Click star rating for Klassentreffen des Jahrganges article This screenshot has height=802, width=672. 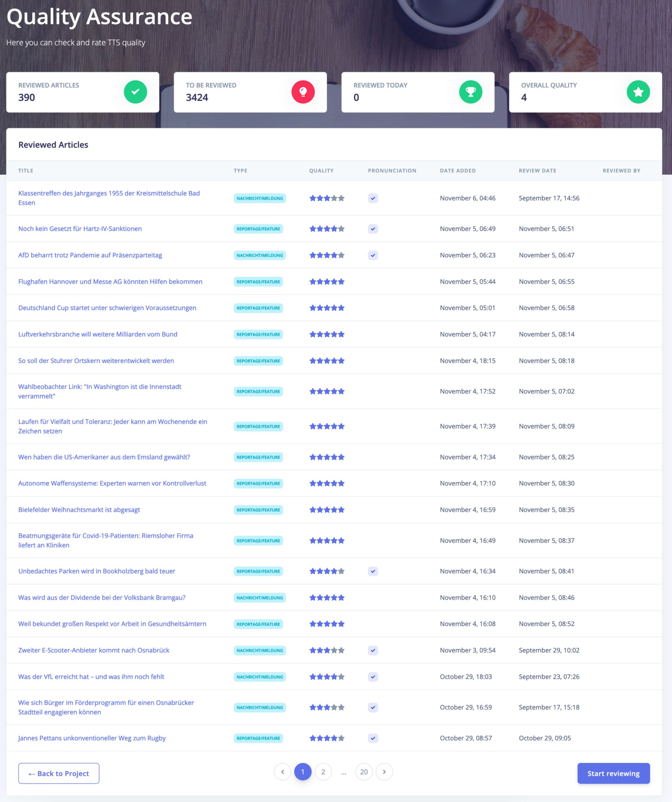[327, 198]
